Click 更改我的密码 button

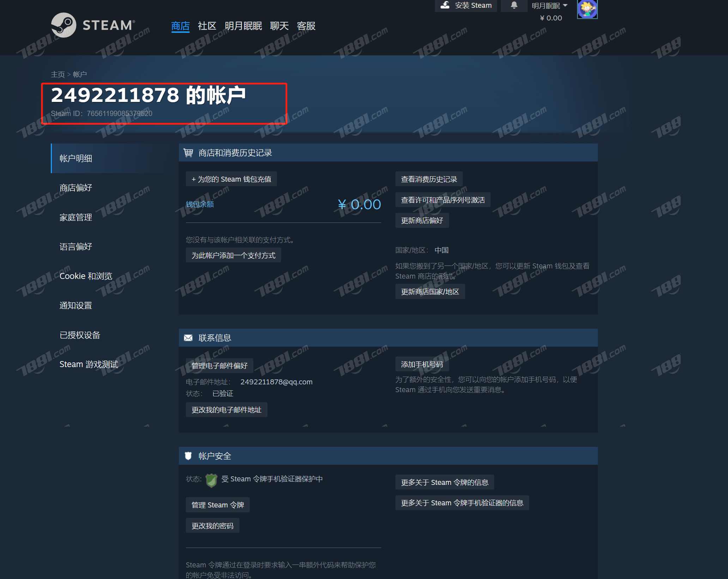(213, 526)
